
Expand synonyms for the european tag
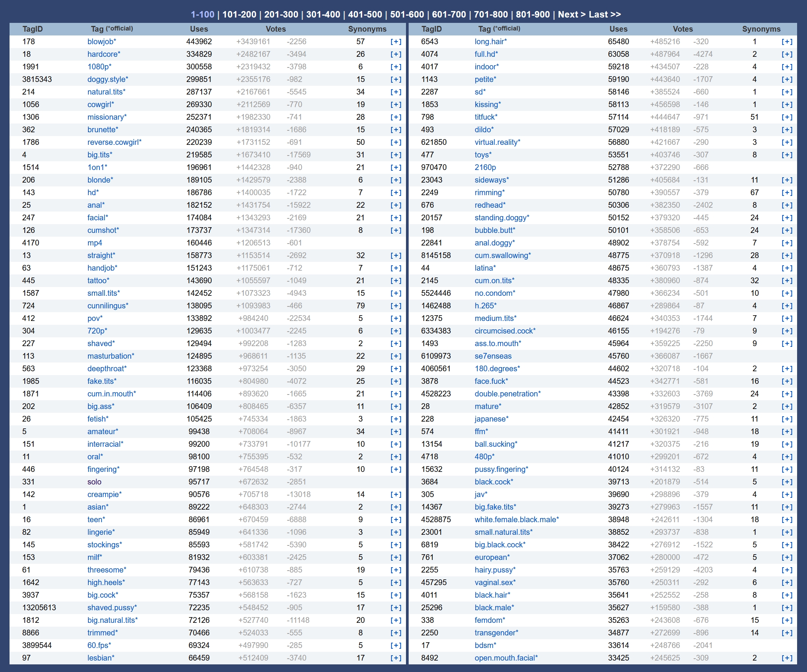[x=787, y=558]
